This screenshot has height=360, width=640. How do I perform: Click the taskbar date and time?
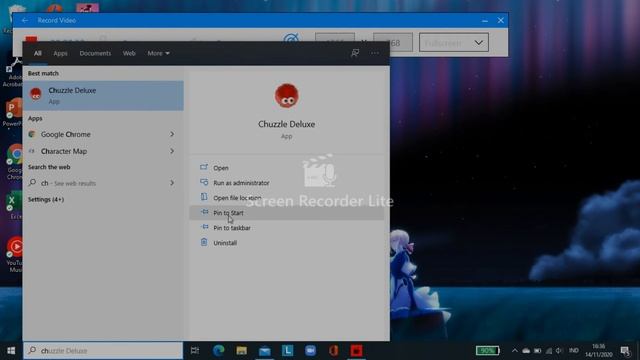(599, 351)
